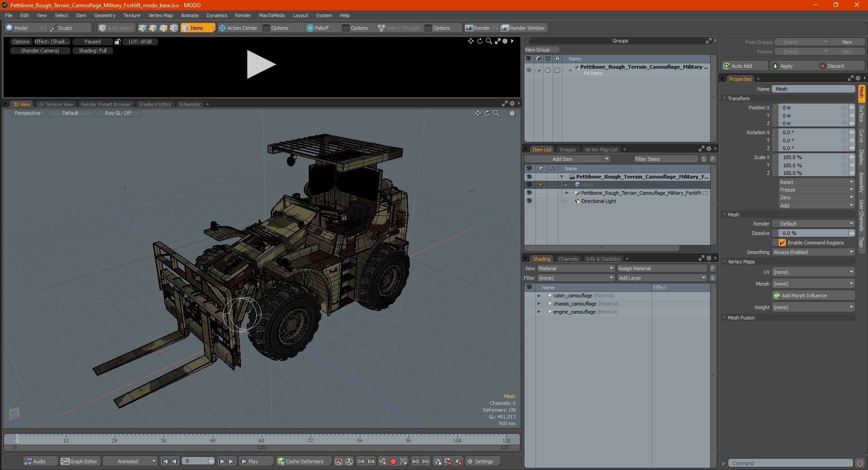
Task: Open the Smoothing Always Enabled dropdown
Action: [x=813, y=252]
